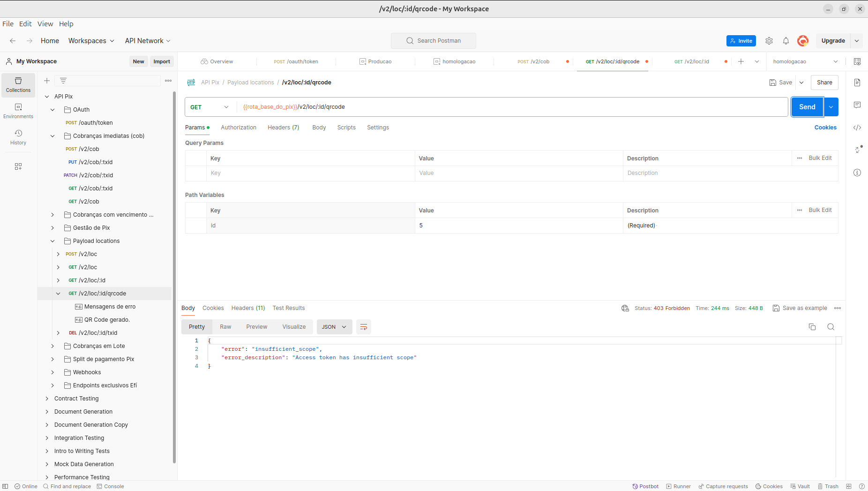
Task: Open the environment quick look icon
Action: tap(857, 61)
